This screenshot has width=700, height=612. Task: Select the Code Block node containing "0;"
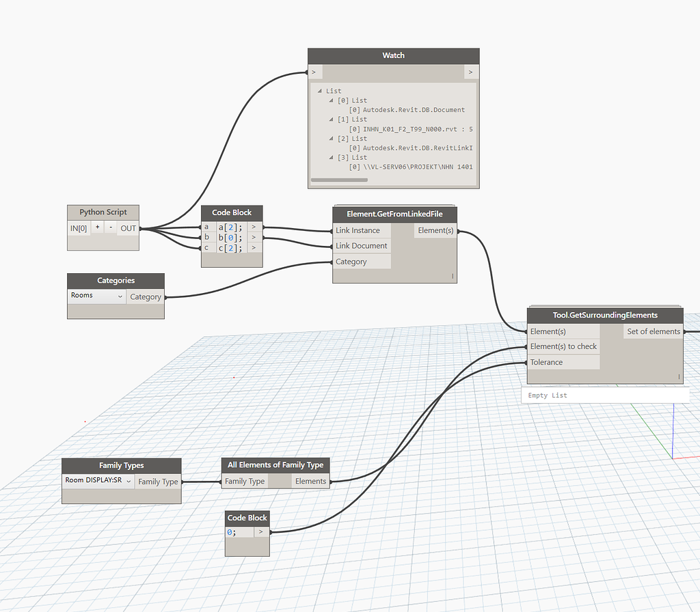tap(247, 518)
